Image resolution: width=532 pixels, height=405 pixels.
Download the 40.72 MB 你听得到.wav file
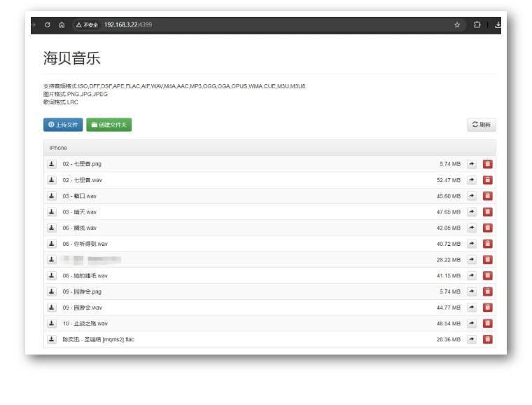[x=52, y=244]
